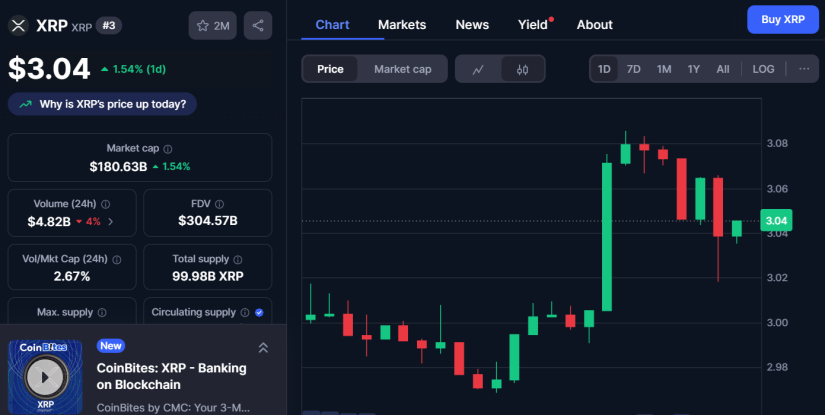Click the $180.63B market cap value
This screenshot has height=415, width=825.
point(118,167)
